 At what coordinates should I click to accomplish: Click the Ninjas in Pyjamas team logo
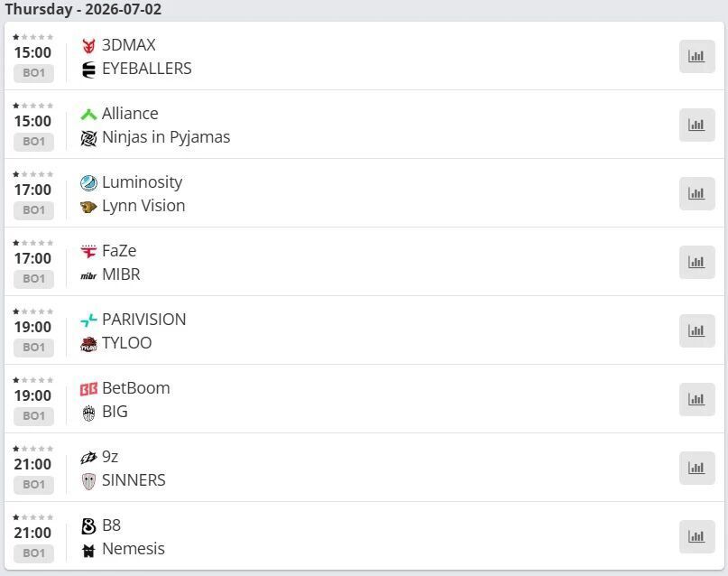(x=88, y=138)
